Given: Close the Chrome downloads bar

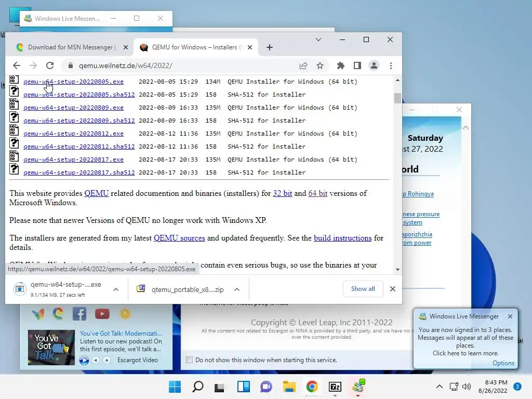Looking at the screenshot, I should pyautogui.click(x=393, y=289).
